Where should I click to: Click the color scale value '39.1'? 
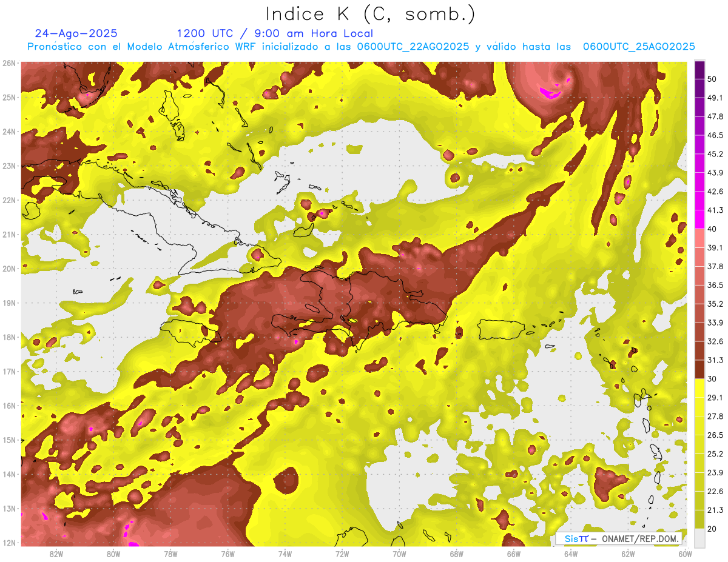[715, 247]
